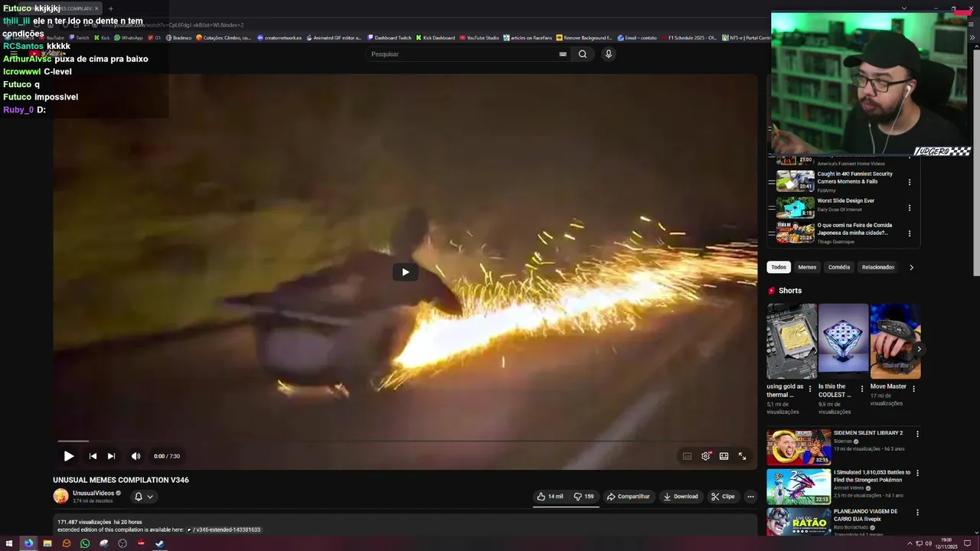
Task: Open a new browser tab with plus
Action: (110, 8)
